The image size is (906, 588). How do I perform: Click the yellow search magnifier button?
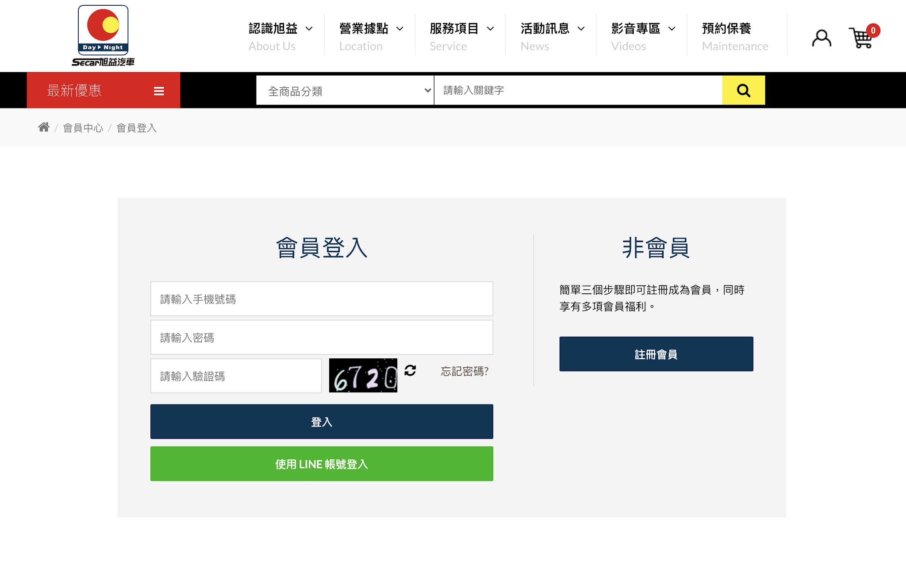tap(743, 90)
